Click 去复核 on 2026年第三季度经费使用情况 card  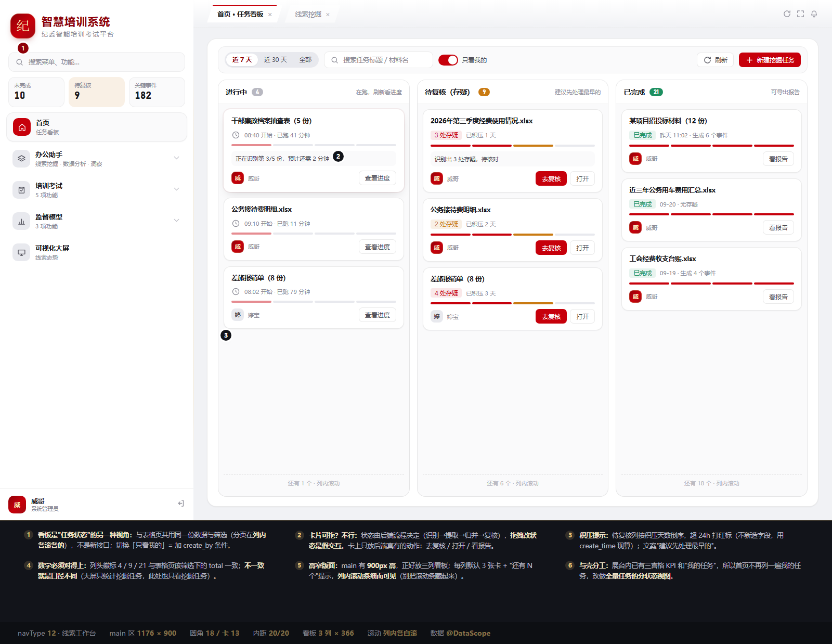click(x=551, y=178)
